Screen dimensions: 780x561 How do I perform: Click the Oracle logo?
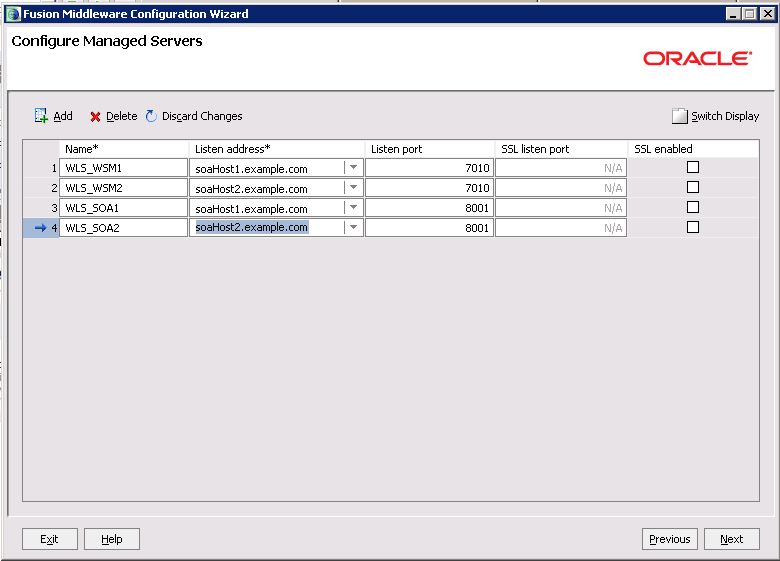697,59
